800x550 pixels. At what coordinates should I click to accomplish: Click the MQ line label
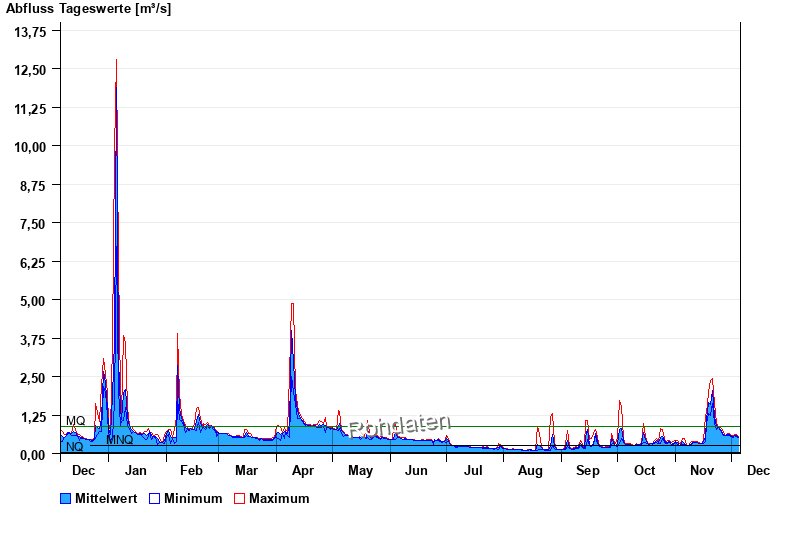(x=75, y=421)
